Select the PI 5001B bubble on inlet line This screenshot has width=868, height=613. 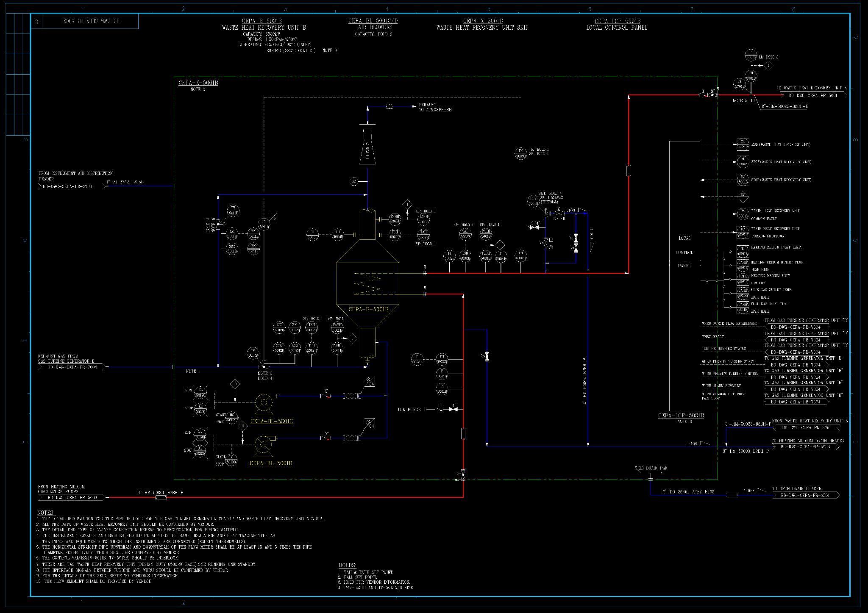tap(442, 388)
